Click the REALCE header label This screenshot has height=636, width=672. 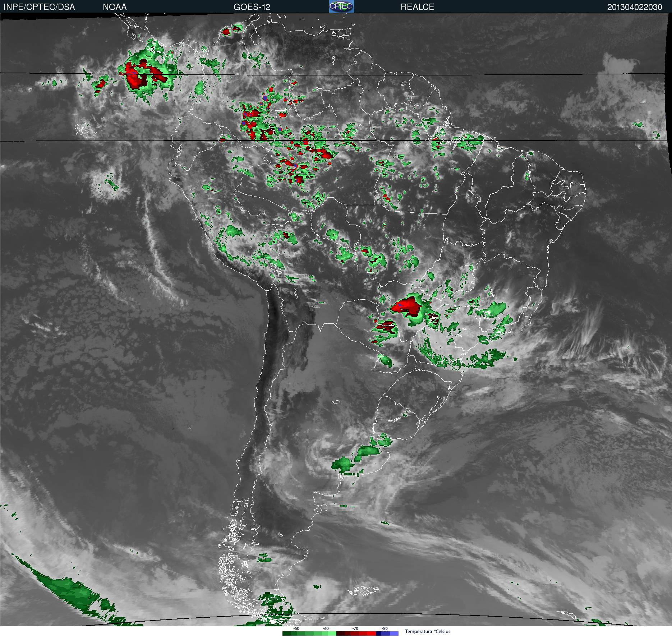[417, 7]
